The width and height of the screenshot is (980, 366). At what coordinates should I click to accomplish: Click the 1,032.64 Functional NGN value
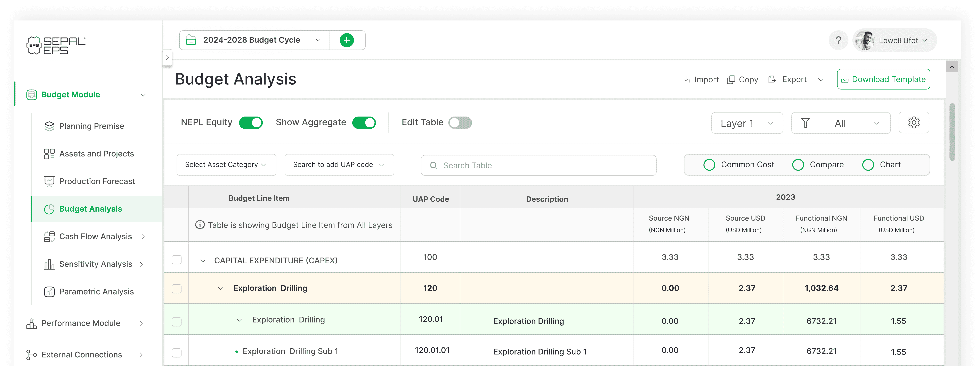821,288
